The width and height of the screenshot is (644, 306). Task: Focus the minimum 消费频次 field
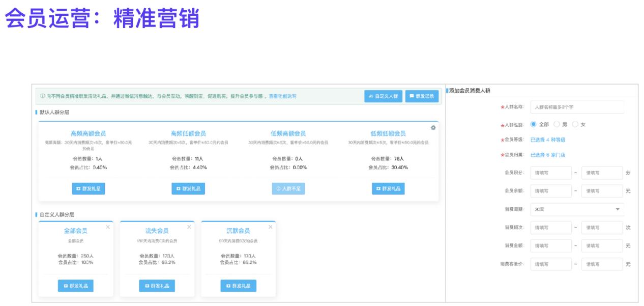tap(551, 228)
